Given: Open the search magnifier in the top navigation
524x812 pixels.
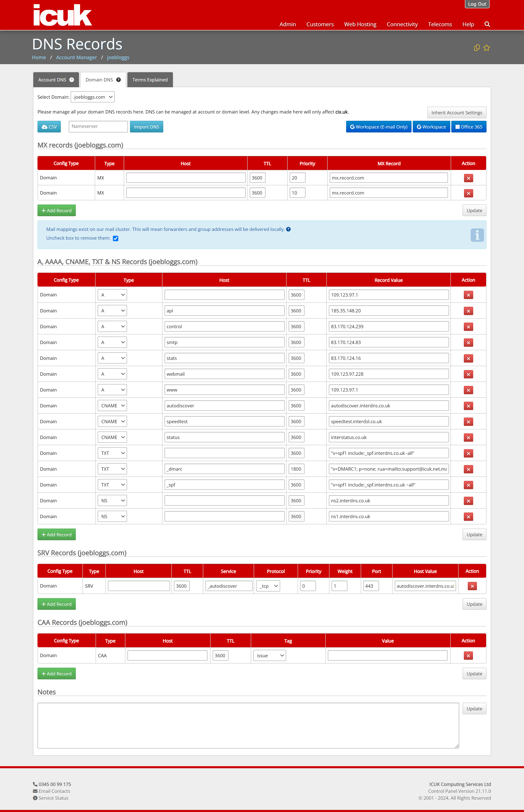Looking at the screenshot, I should click(x=487, y=24).
